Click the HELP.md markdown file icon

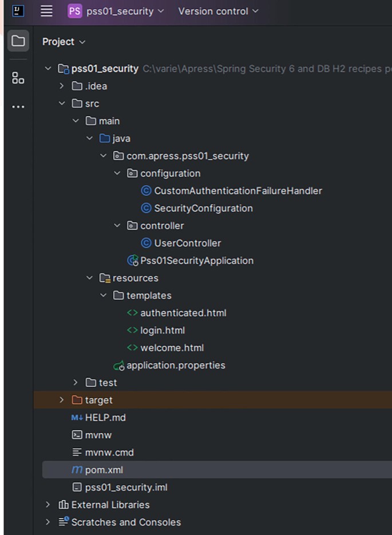(x=77, y=418)
